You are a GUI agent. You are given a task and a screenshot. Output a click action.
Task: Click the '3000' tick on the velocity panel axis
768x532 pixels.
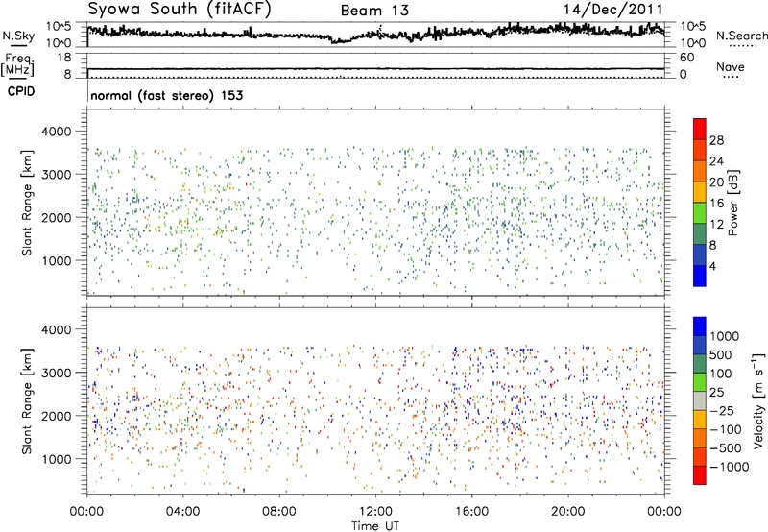click(56, 373)
